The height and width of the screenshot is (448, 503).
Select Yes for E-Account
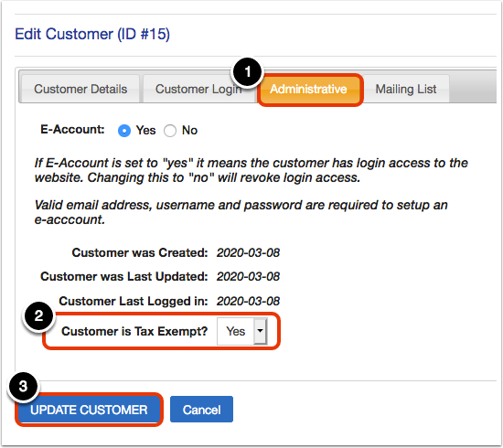(x=124, y=131)
